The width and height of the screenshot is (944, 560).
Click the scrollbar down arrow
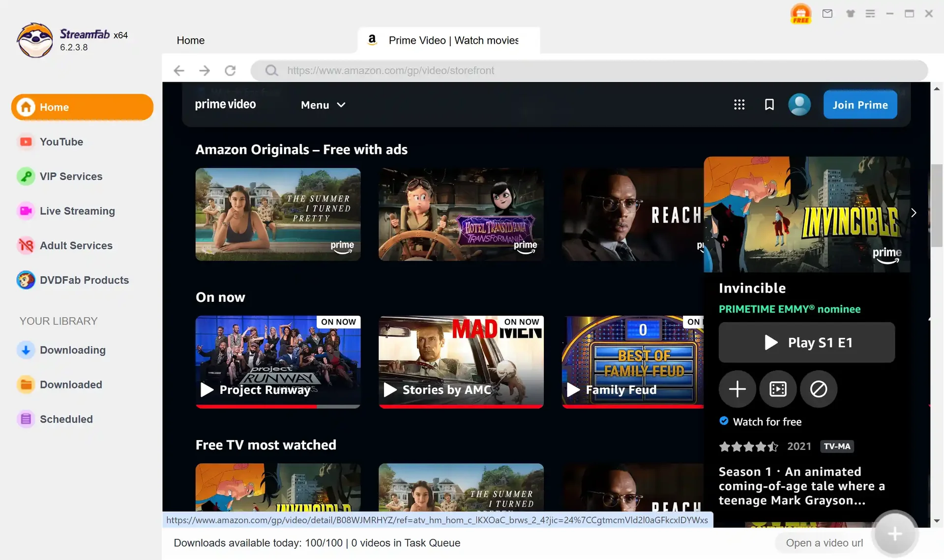937,521
